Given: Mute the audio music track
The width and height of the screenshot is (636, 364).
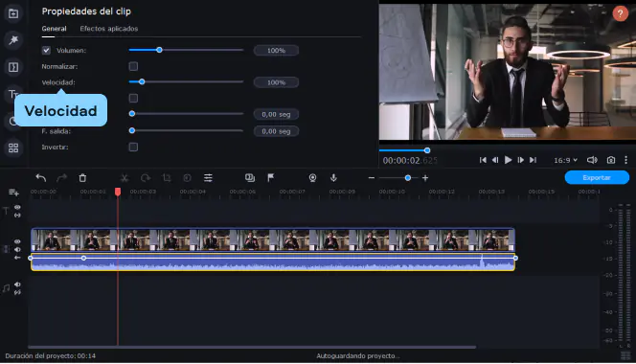Looking at the screenshot, I should (x=17, y=284).
